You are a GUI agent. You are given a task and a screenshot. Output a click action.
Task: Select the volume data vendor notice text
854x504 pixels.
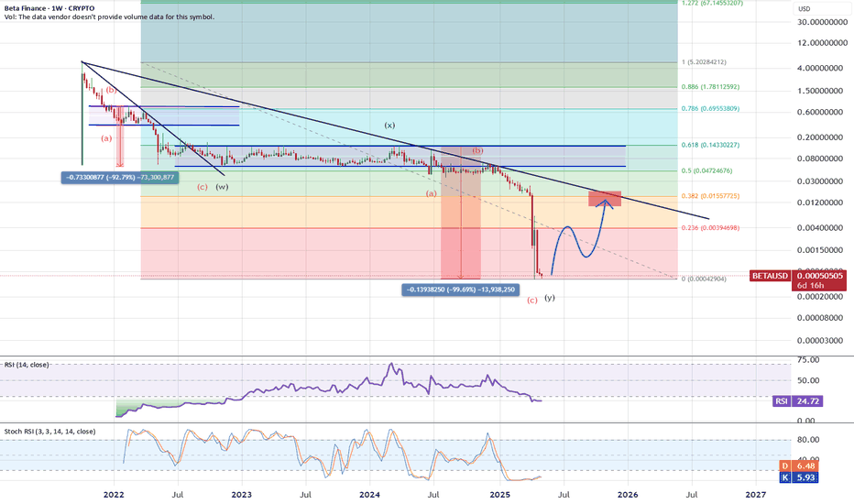coord(109,16)
